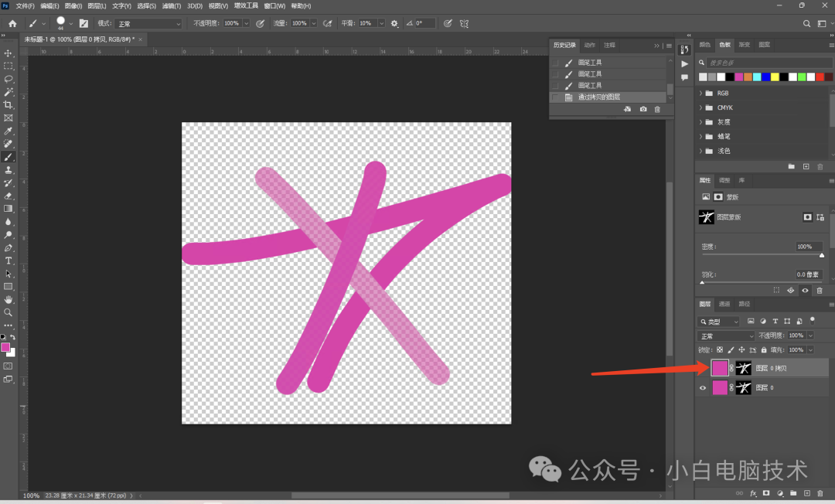
Task: Open brush settings panel icon
Action: tap(83, 23)
